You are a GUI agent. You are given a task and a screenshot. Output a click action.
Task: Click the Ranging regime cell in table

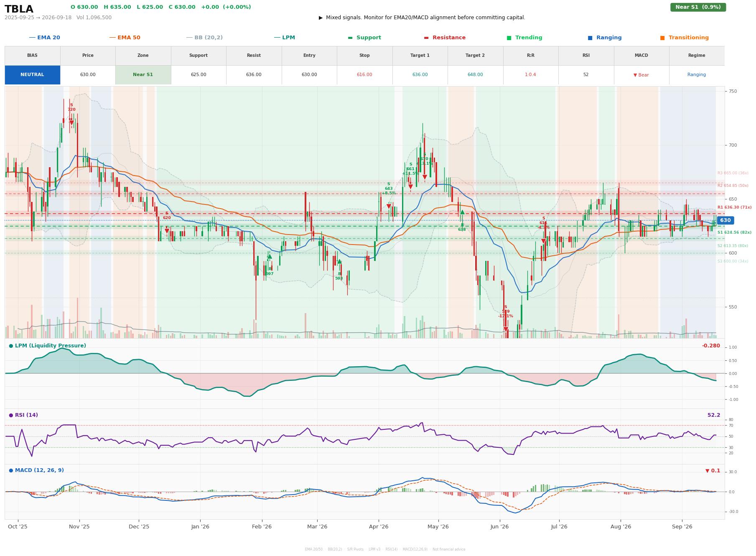696,75
